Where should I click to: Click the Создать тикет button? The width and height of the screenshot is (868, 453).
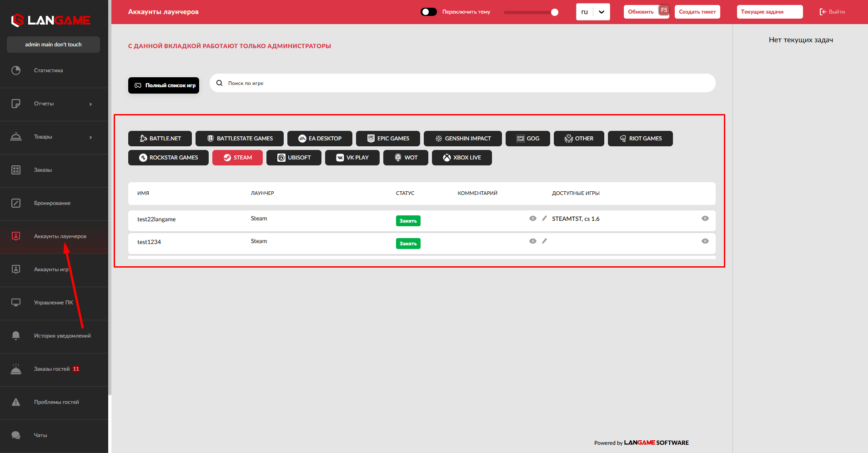[697, 12]
